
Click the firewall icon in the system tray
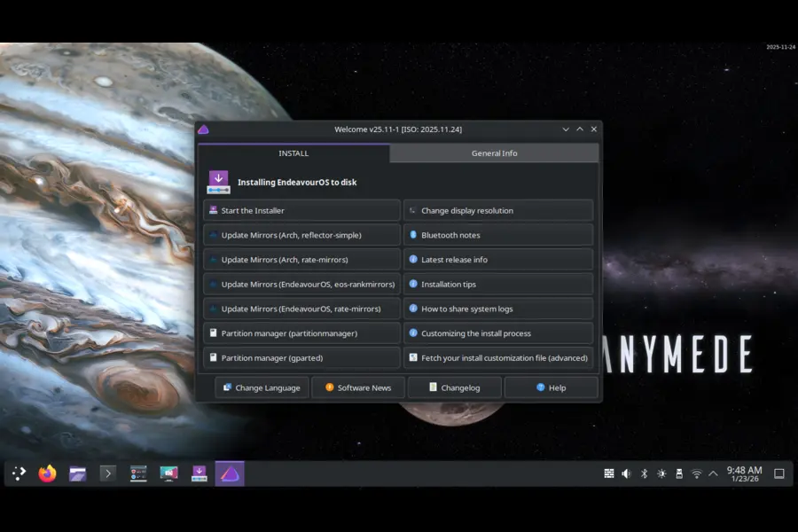coord(610,473)
